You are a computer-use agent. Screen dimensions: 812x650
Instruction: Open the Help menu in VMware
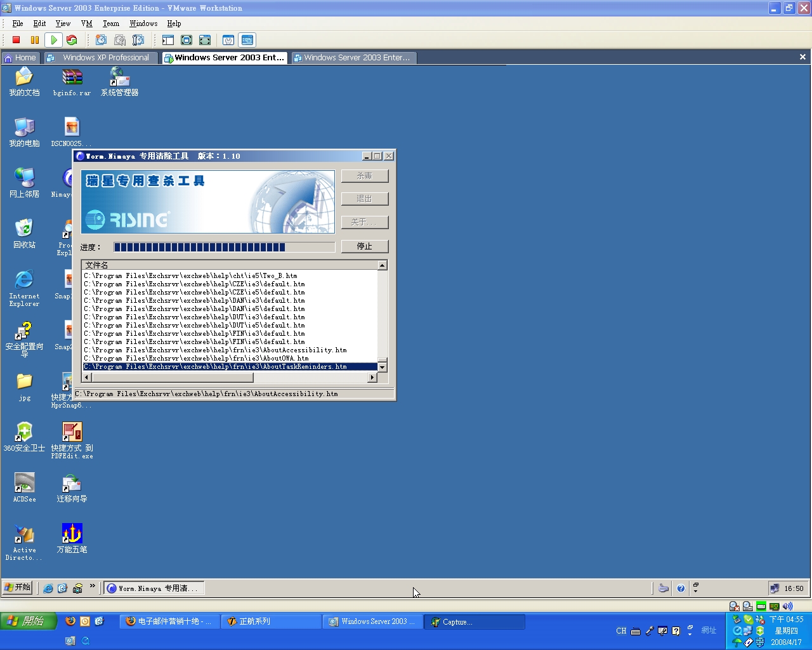(x=174, y=23)
